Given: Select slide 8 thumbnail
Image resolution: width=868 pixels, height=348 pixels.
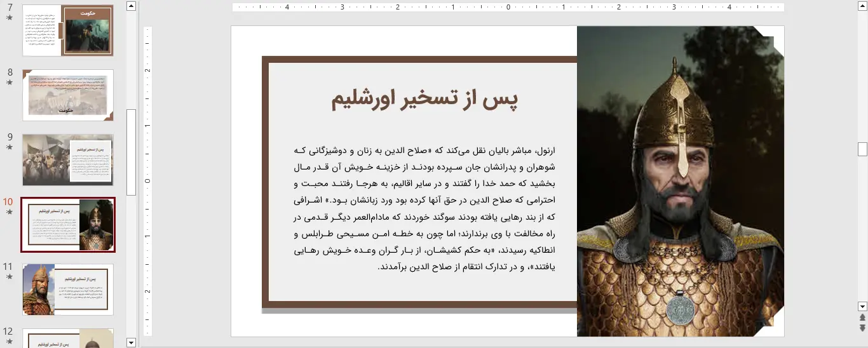Looking at the screenshot, I should pos(68,95).
